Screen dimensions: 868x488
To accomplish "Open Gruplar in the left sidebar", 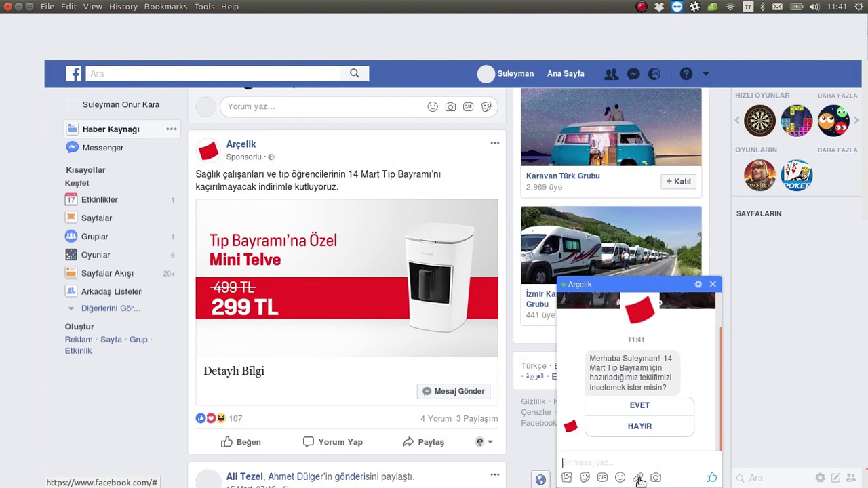I will coord(94,237).
